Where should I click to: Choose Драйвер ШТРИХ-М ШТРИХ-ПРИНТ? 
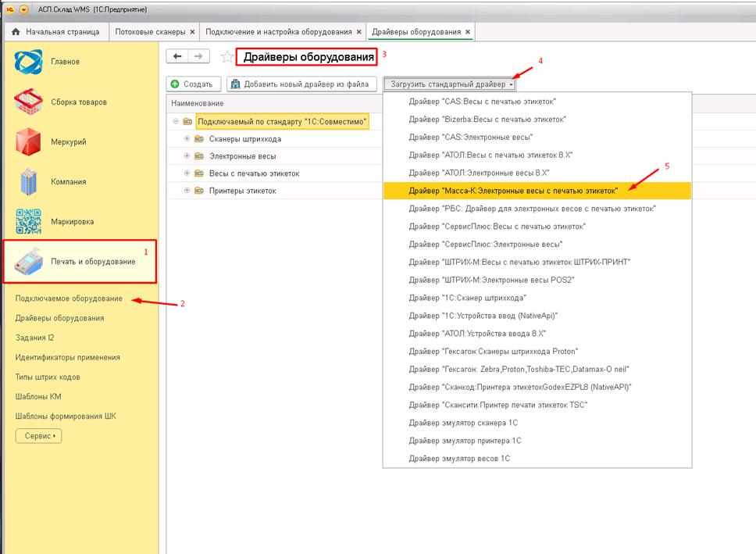537,263
